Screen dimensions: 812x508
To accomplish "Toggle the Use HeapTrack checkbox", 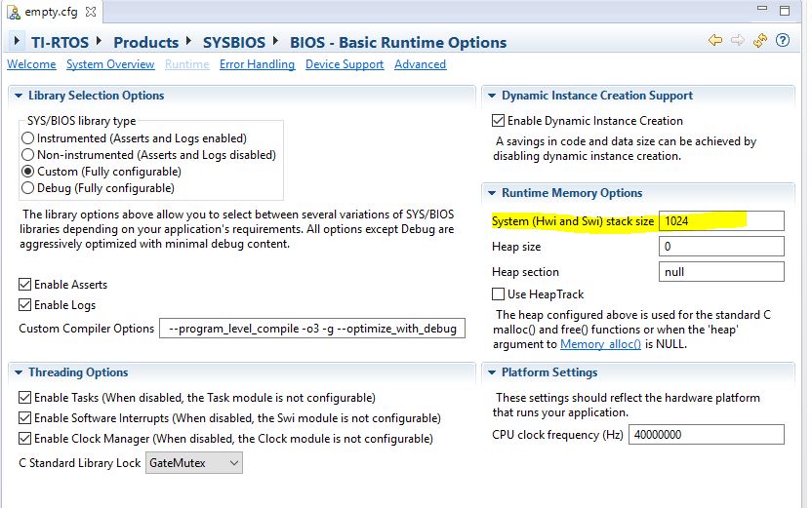I will tap(499, 294).
